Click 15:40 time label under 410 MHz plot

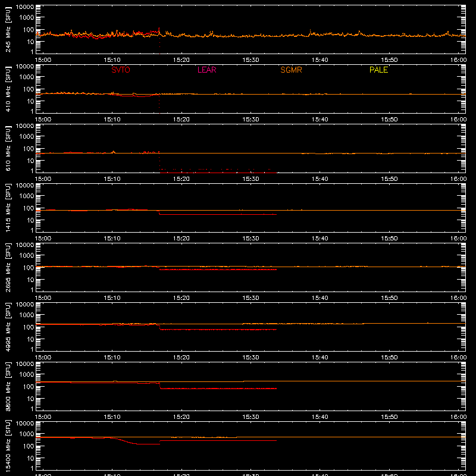pos(320,120)
